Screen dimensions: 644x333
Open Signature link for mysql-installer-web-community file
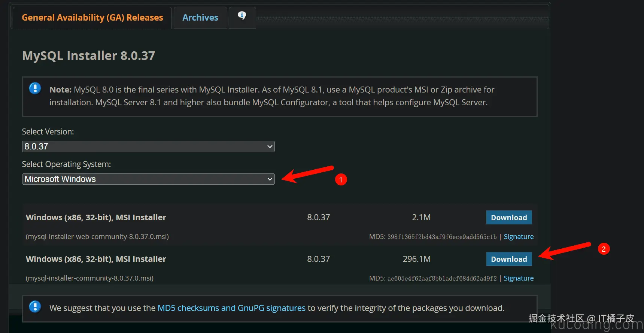(x=519, y=237)
